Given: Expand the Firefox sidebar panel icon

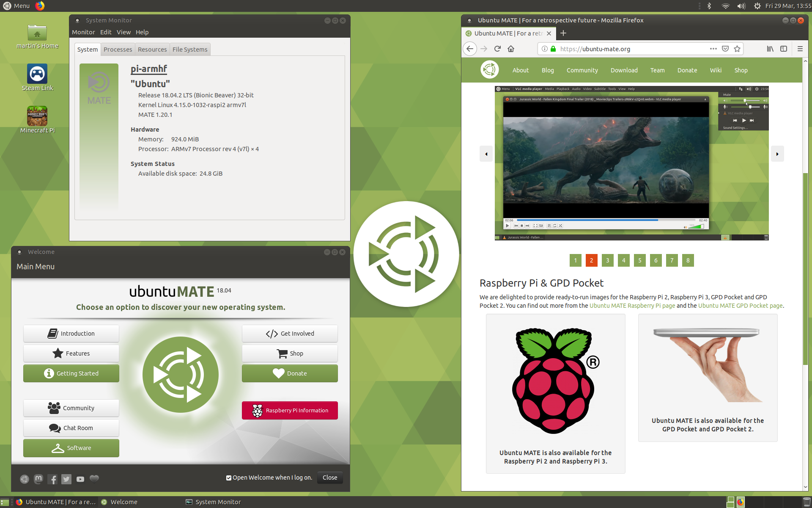Looking at the screenshot, I should 783,49.
